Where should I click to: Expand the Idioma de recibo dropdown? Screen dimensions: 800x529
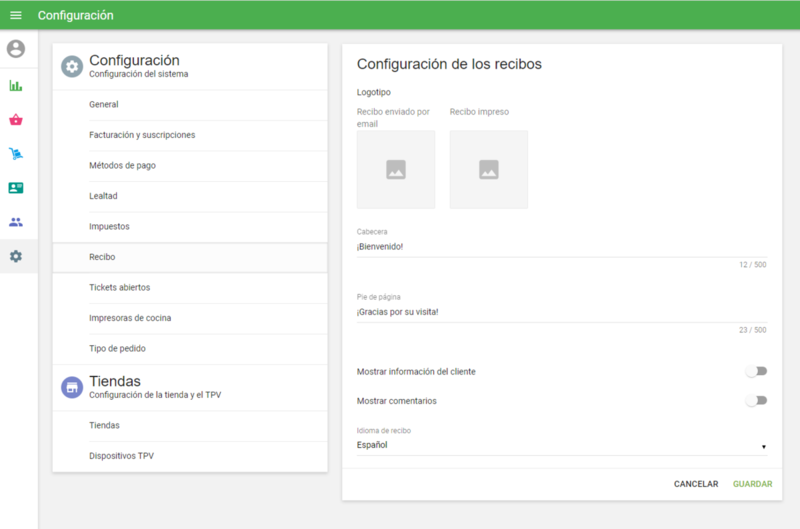pos(561,445)
